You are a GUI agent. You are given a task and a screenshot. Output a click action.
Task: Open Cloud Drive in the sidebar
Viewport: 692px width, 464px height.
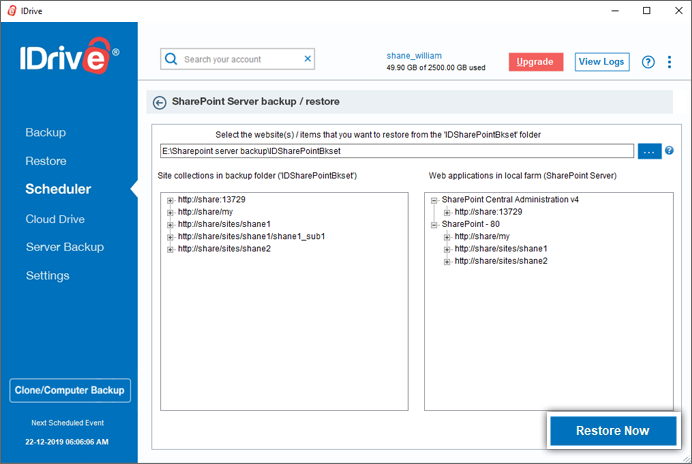[x=55, y=219]
